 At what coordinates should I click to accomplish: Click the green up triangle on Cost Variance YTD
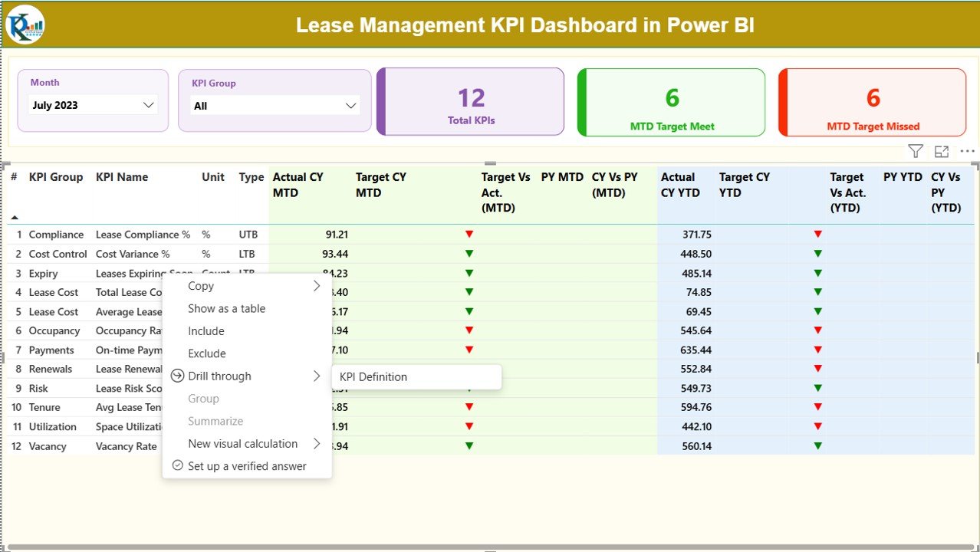(x=817, y=253)
